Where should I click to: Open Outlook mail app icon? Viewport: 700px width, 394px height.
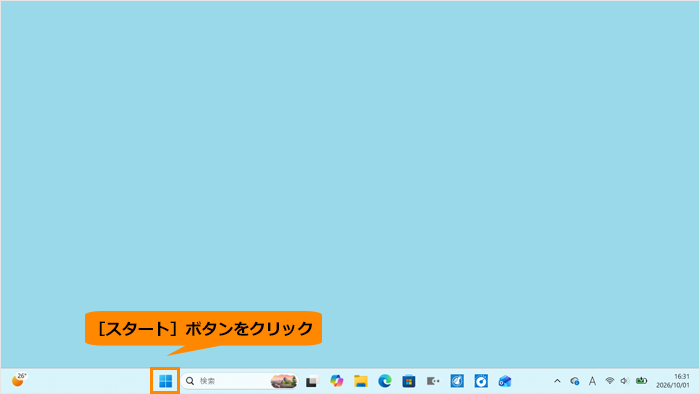click(x=505, y=381)
